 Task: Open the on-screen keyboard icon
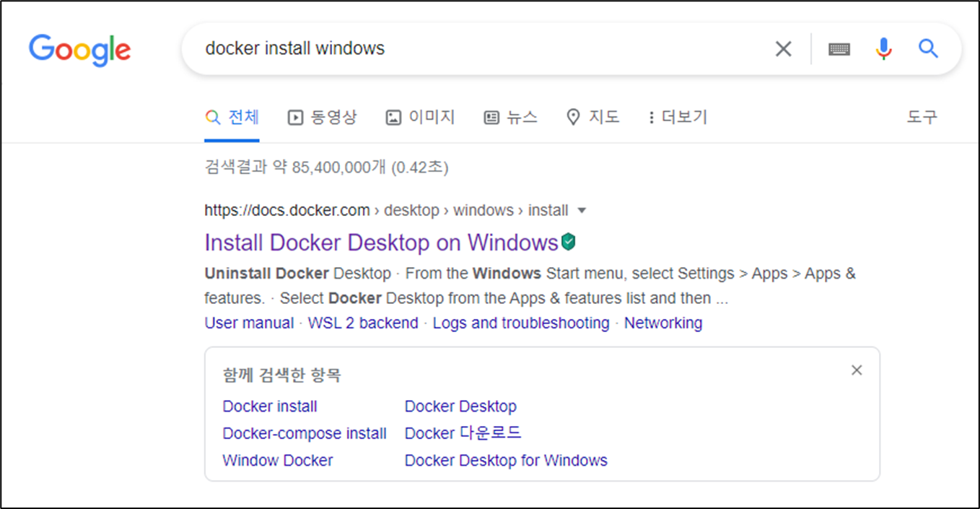pyautogui.click(x=839, y=49)
